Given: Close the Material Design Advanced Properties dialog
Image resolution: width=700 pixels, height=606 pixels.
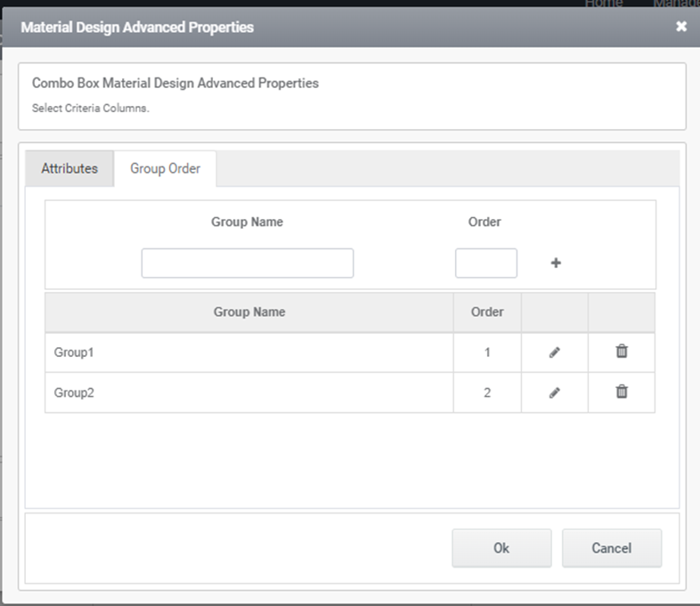Looking at the screenshot, I should point(681,27).
